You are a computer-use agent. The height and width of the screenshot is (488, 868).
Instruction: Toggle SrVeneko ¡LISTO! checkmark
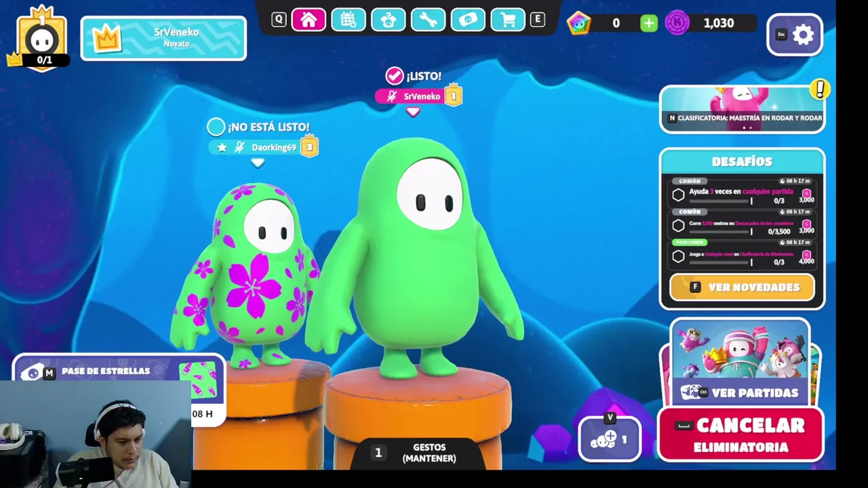tap(394, 75)
